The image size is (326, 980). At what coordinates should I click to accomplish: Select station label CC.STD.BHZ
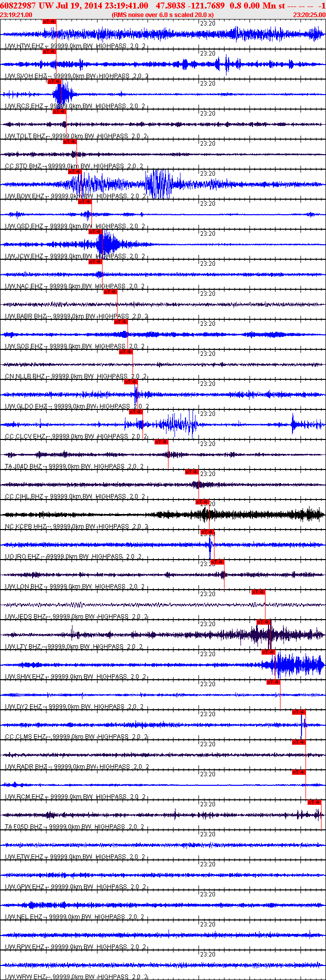point(23,166)
